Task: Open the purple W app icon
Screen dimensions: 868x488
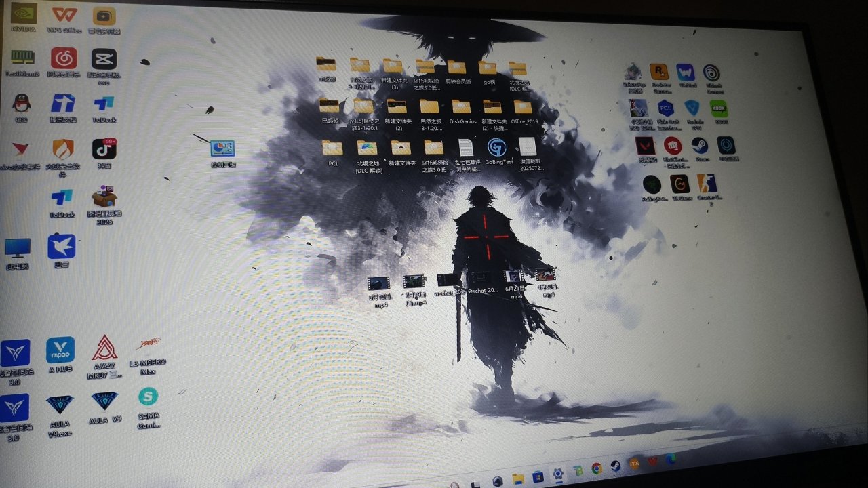Action: coord(685,73)
